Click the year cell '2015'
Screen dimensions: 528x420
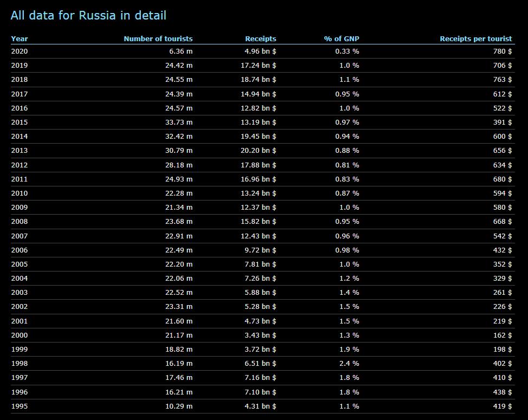pyautogui.click(x=20, y=122)
